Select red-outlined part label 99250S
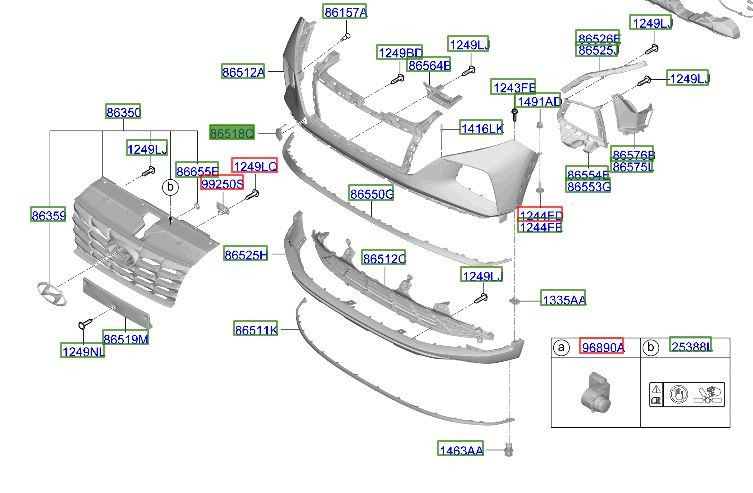 tap(222, 184)
